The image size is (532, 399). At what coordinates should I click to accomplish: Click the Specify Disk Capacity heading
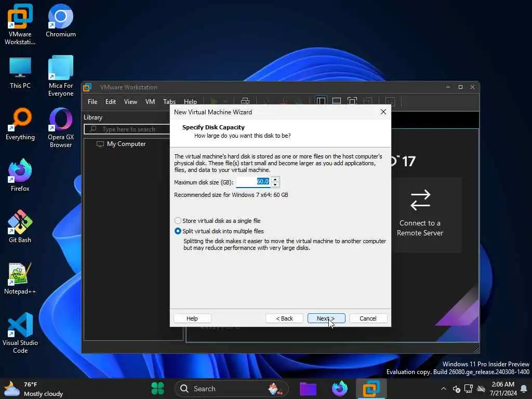click(214, 127)
